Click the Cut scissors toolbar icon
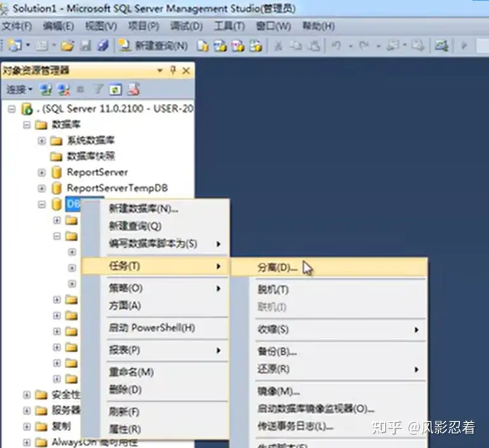The width and height of the screenshot is (489, 448). point(278,46)
